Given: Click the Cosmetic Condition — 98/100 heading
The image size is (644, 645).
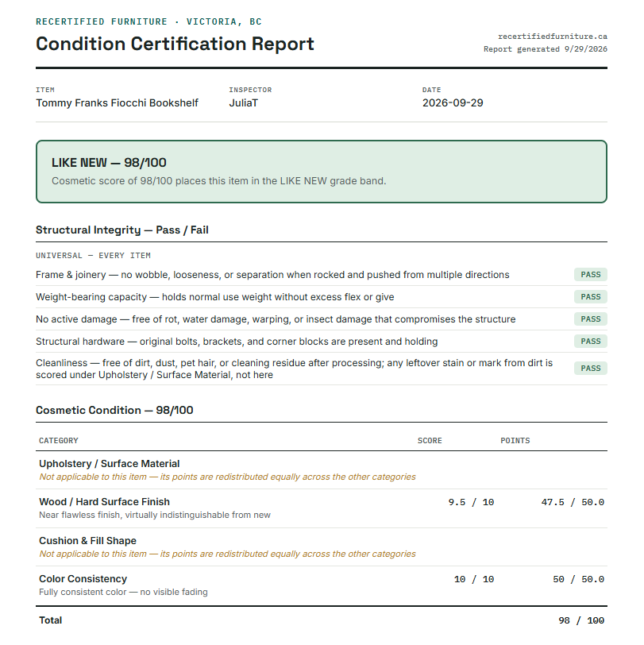Looking at the screenshot, I should pos(114,410).
